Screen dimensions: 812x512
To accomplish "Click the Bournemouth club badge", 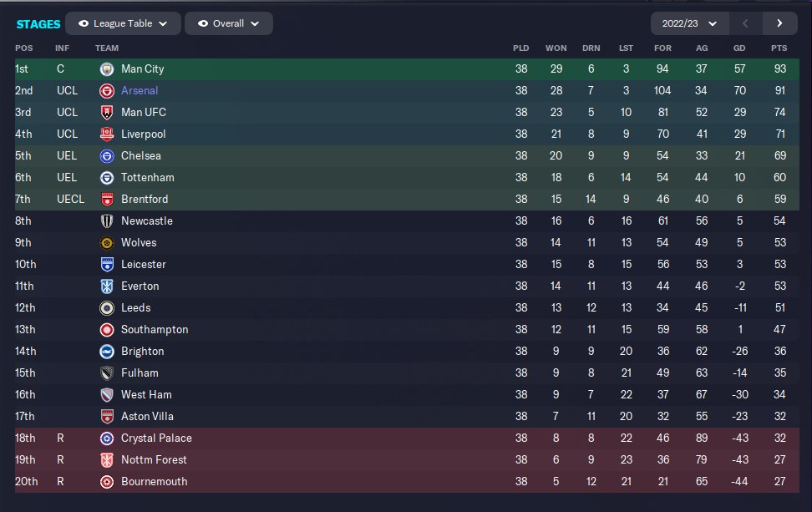I will click(x=106, y=481).
